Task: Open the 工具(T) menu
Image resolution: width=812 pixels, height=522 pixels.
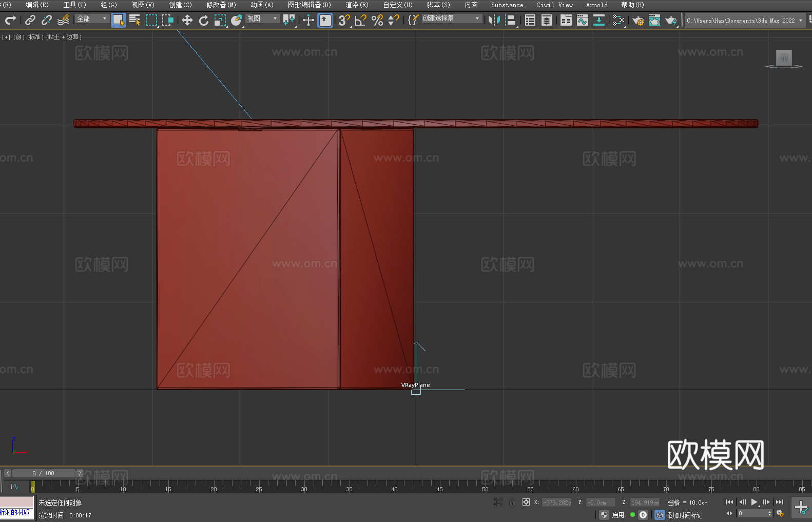Action: click(75, 5)
